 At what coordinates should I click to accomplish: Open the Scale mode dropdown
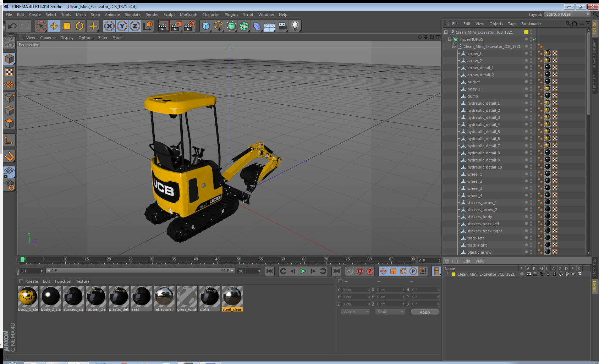coord(390,312)
